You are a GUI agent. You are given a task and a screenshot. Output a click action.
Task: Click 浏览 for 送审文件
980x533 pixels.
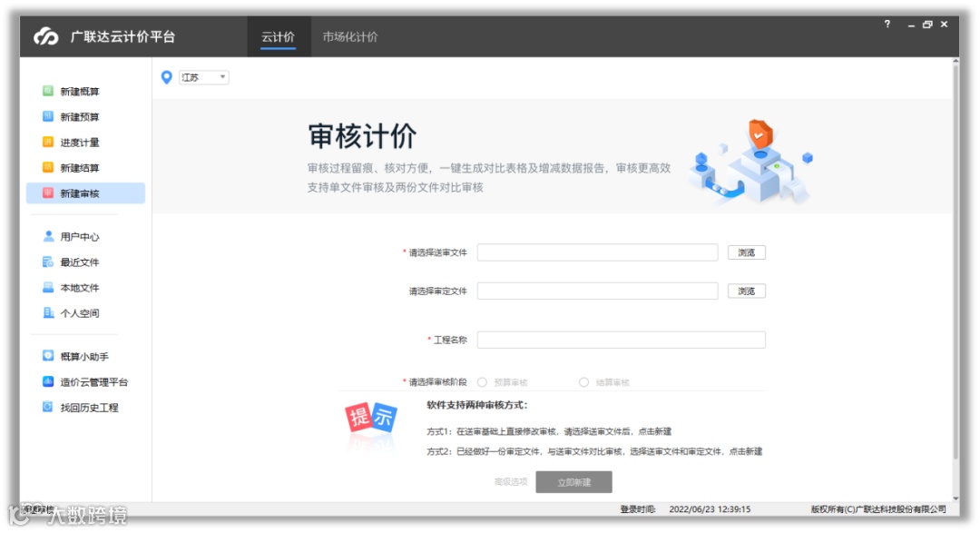pos(746,252)
